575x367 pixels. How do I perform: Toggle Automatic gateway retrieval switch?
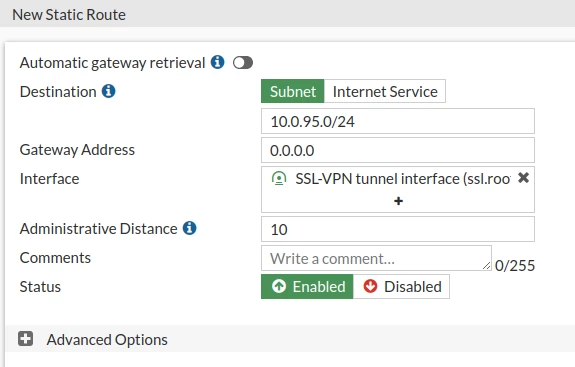243,63
